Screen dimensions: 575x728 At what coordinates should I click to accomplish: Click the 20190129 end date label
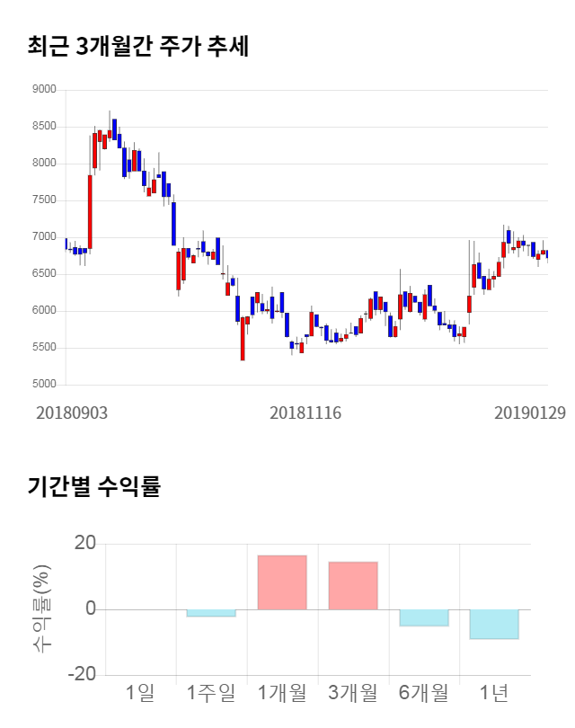(x=533, y=413)
